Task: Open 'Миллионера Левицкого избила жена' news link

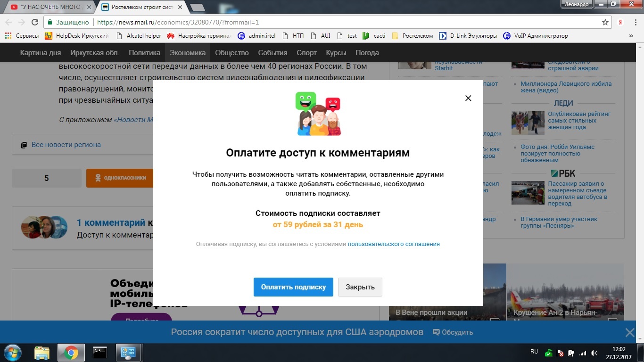Action: (x=566, y=87)
